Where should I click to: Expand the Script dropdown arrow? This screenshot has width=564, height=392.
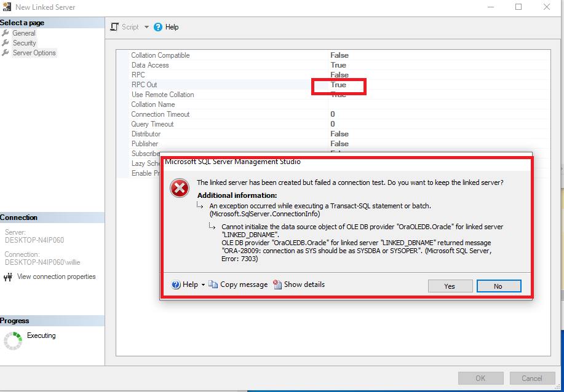(146, 27)
